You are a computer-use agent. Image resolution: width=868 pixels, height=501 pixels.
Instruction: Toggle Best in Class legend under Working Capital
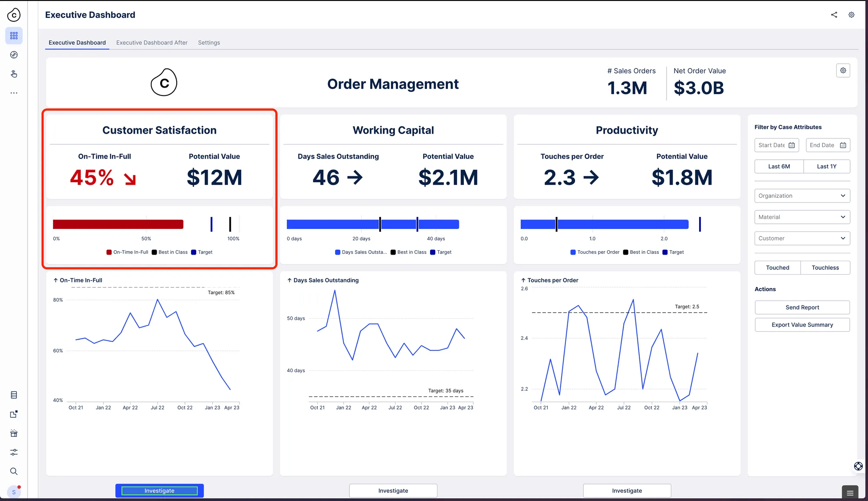408,252
